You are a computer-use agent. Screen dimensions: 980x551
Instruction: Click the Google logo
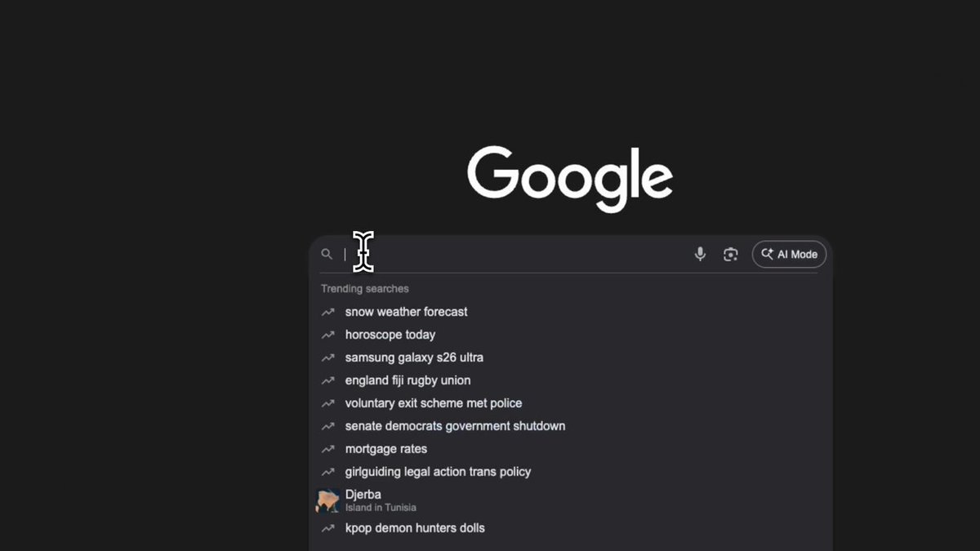(x=570, y=179)
